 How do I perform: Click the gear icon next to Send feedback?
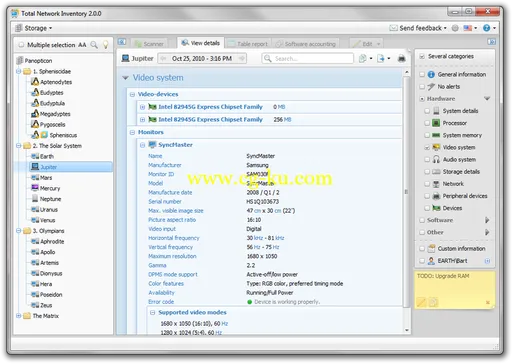tap(455, 28)
